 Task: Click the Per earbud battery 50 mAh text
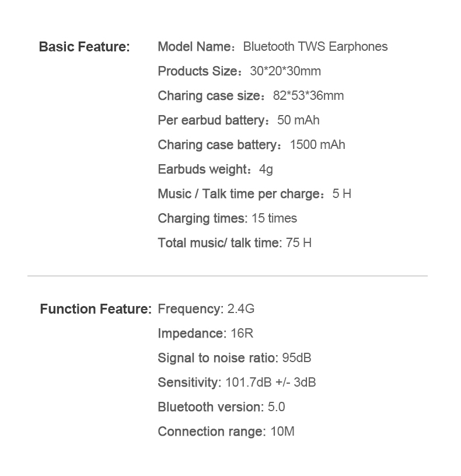click(x=239, y=120)
